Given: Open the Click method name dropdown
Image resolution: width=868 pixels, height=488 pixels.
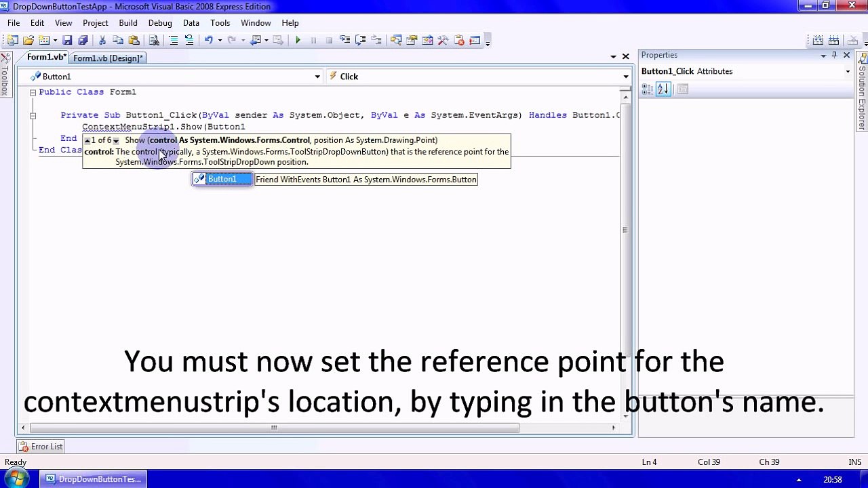Looking at the screenshot, I should point(625,77).
